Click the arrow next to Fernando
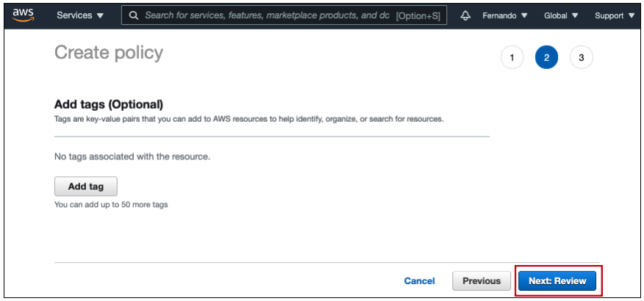Image resolution: width=644 pixels, height=301 pixels. tap(524, 16)
